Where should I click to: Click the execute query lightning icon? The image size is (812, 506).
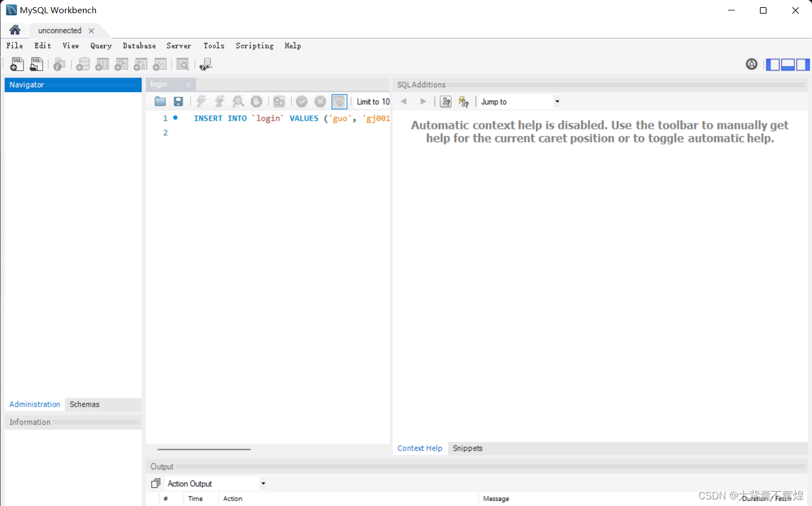point(201,101)
